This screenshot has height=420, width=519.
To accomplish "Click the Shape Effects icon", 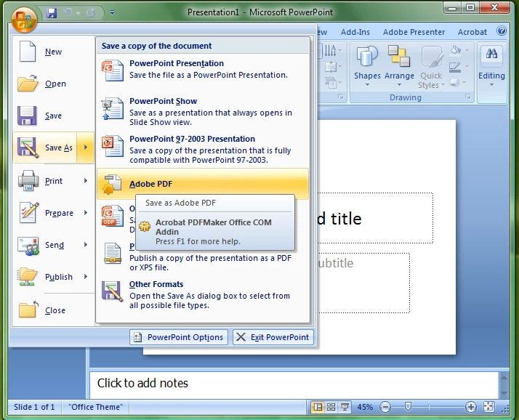I will (455, 82).
